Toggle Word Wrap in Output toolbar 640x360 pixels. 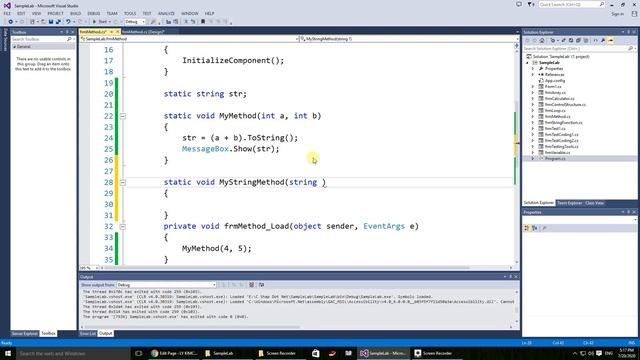click(261, 285)
